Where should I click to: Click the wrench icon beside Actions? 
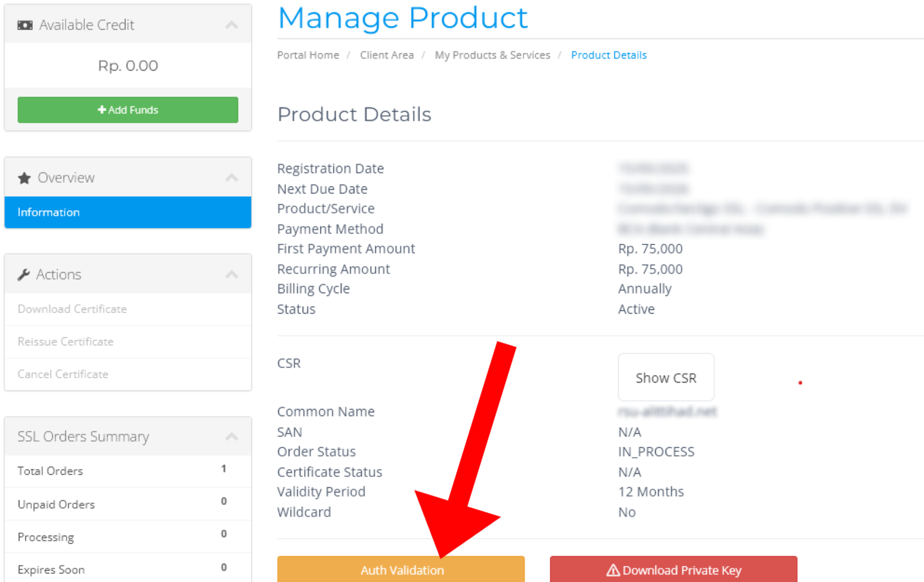coord(24,275)
